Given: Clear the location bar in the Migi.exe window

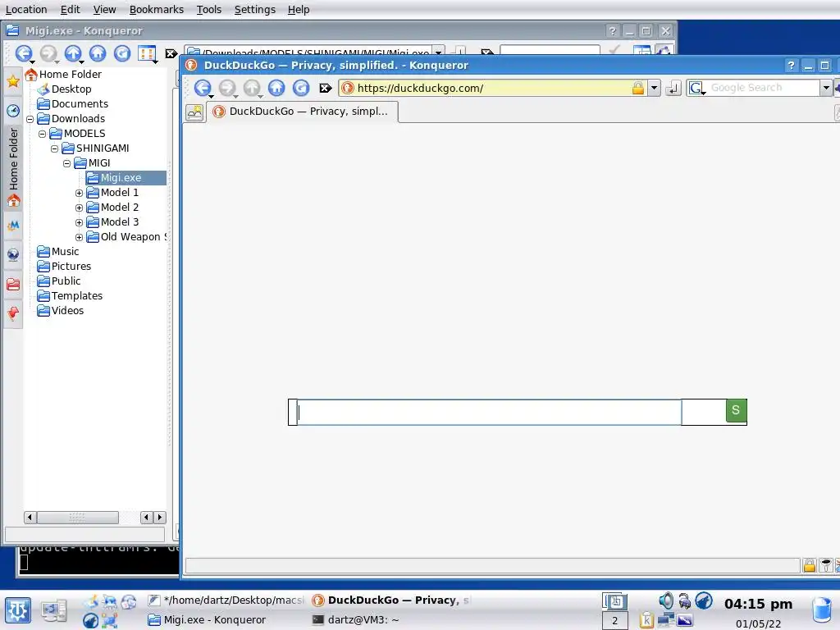Looking at the screenshot, I should click(x=171, y=53).
